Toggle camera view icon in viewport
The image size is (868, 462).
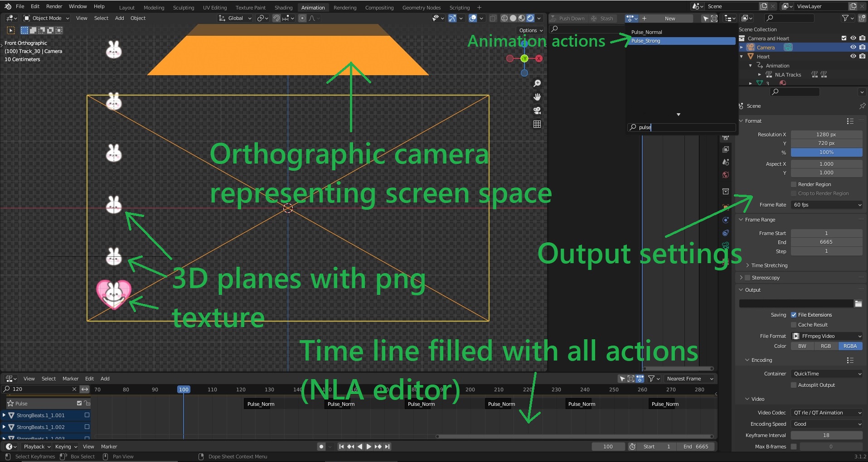pos(537,111)
